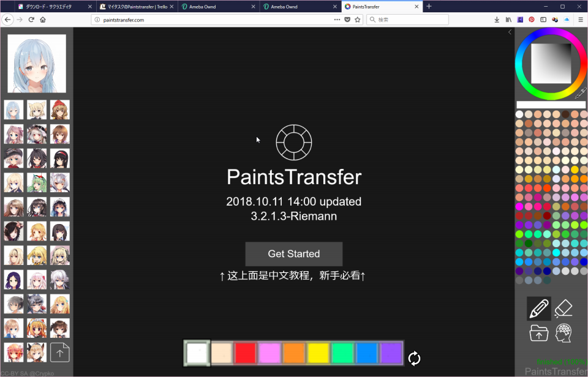Pick the eyedropper color picker tool
This screenshot has height=377, width=588.
(x=581, y=92)
